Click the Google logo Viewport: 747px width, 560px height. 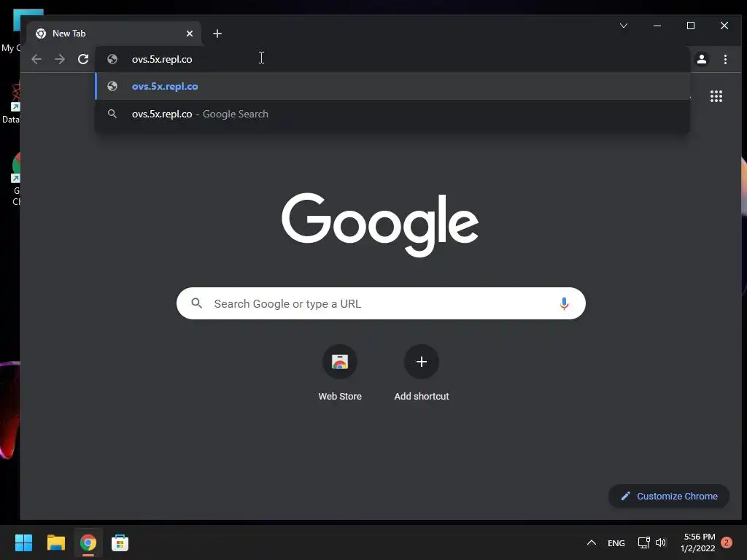(380, 225)
